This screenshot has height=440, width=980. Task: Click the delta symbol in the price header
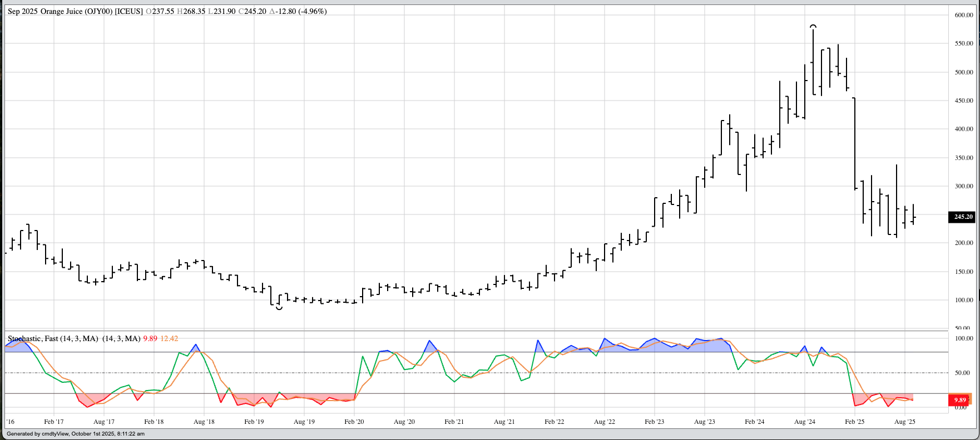coord(273,12)
